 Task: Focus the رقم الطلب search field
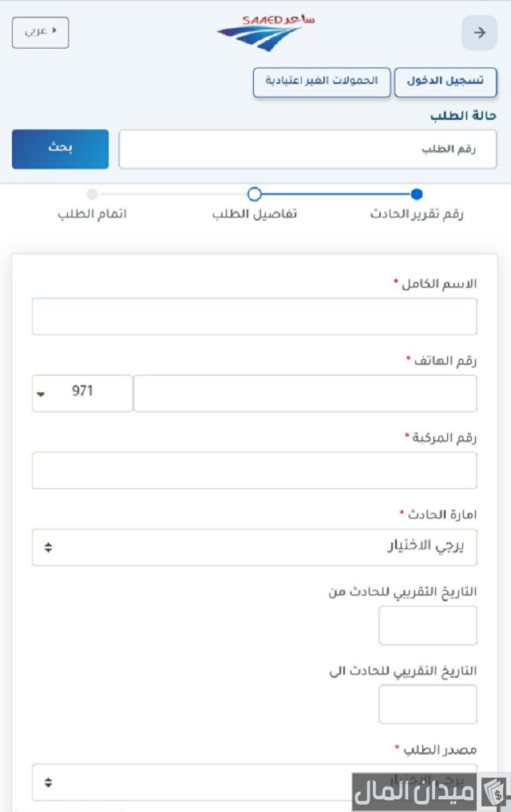click(x=307, y=149)
